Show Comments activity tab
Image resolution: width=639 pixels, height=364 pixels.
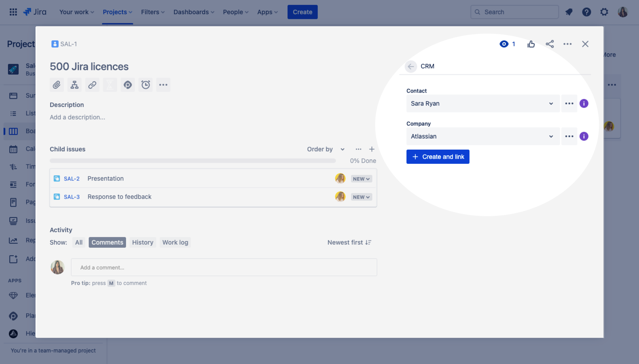click(107, 242)
